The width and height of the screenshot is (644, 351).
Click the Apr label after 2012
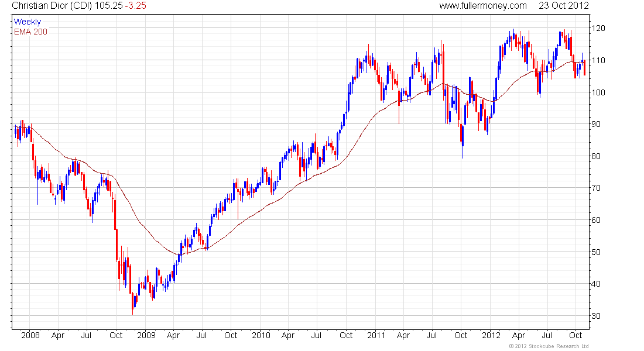[519, 335]
